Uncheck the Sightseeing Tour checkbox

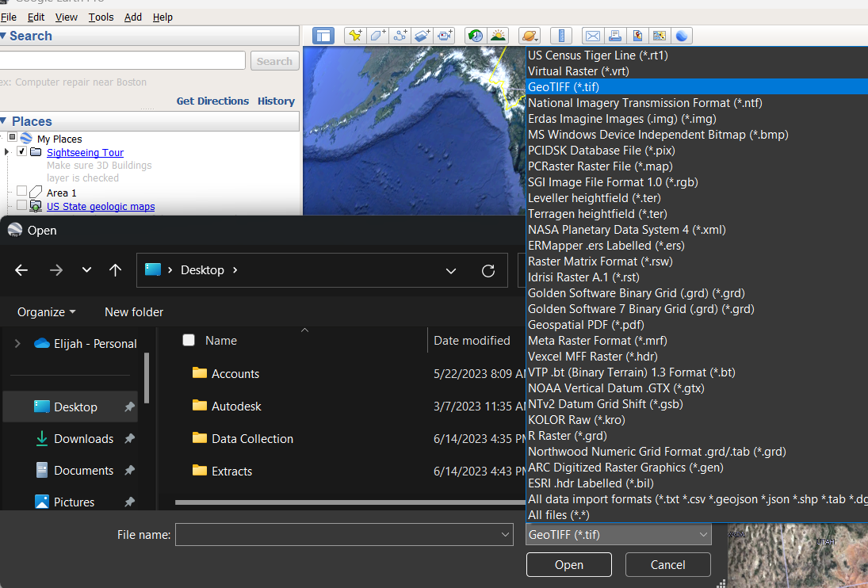tap(22, 152)
